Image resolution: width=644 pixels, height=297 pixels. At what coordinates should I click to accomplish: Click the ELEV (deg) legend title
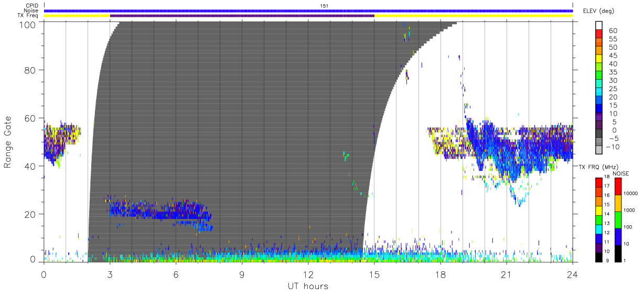pyautogui.click(x=598, y=11)
